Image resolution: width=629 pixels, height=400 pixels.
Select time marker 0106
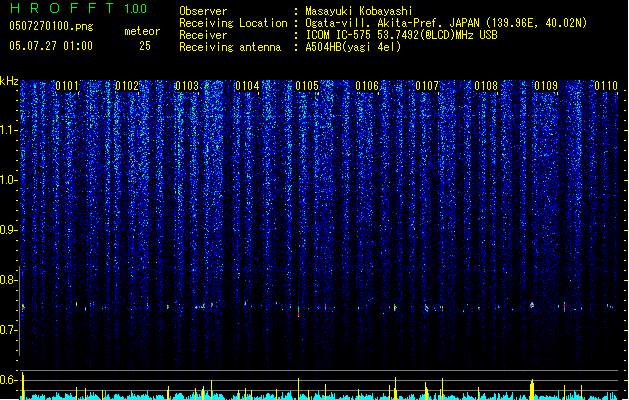click(367, 86)
